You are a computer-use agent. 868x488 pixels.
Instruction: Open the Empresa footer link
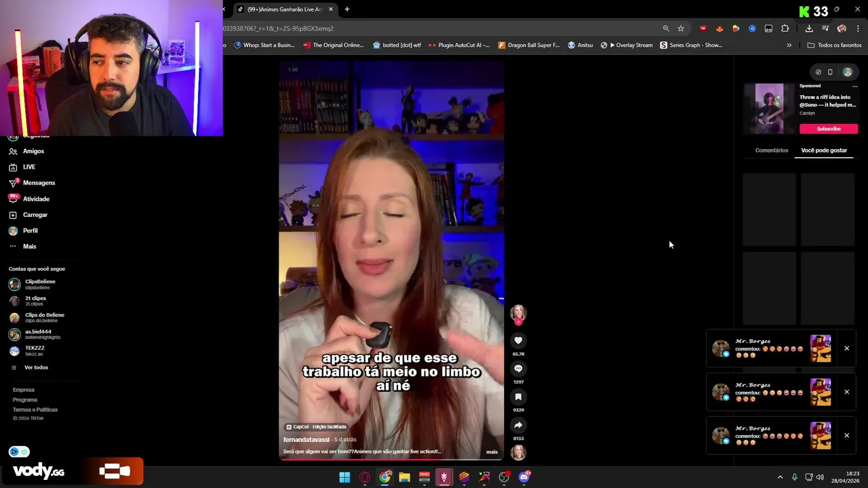point(23,390)
